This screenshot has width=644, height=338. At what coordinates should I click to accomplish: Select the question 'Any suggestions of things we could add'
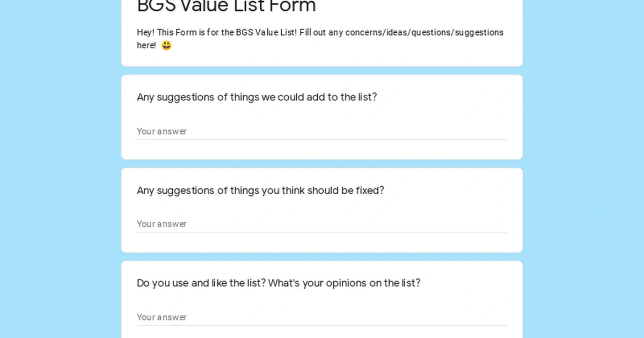coord(257,97)
